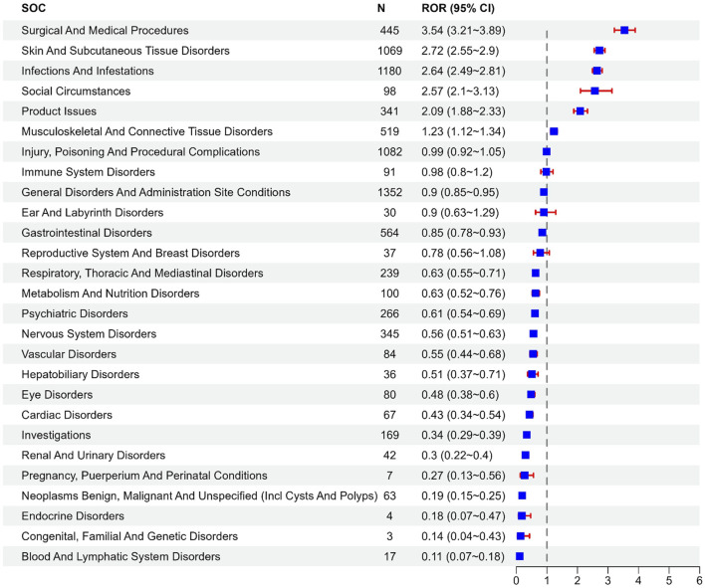
Task: Click axis tick label 3
Action: (x=607, y=581)
